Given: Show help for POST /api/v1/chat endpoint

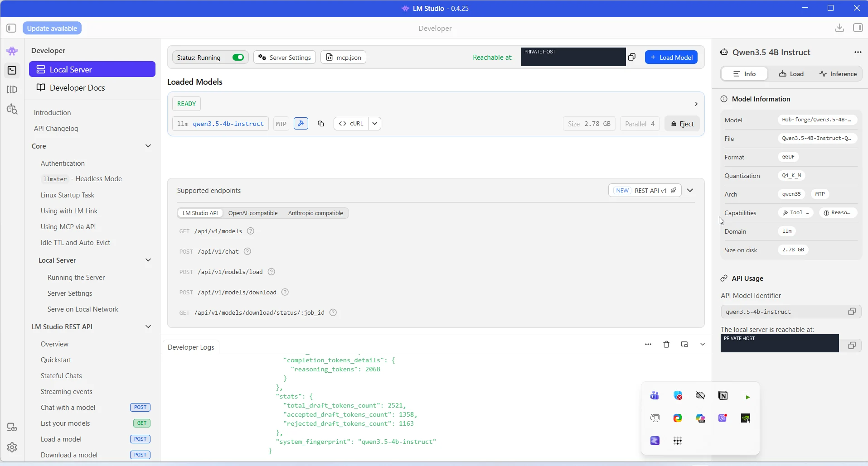Looking at the screenshot, I should point(247,251).
